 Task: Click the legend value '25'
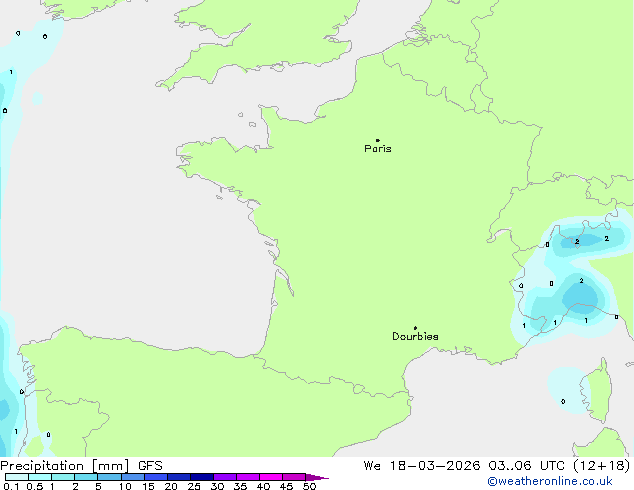(x=194, y=486)
